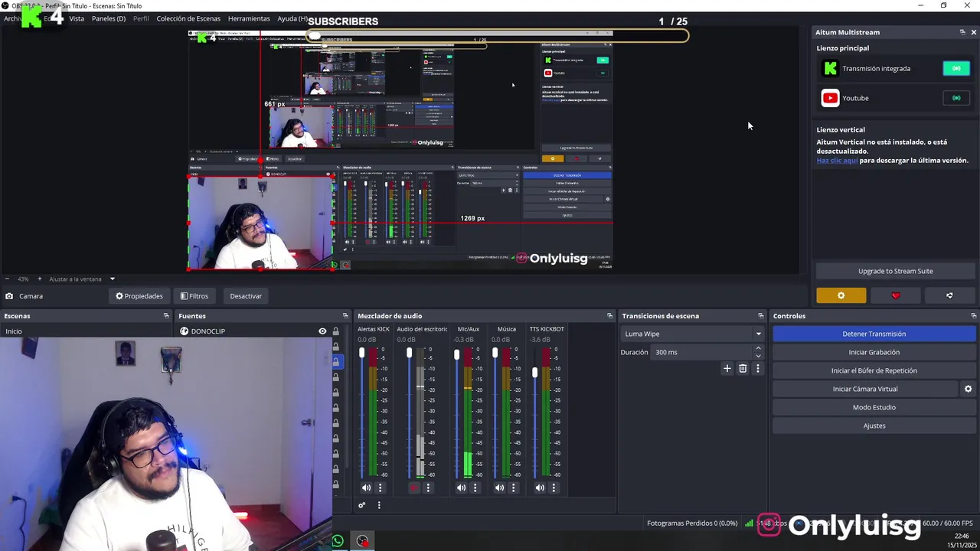Open Música channel options menu
This screenshot has width=980, height=551.
pyautogui.click(x=513, y=487)
